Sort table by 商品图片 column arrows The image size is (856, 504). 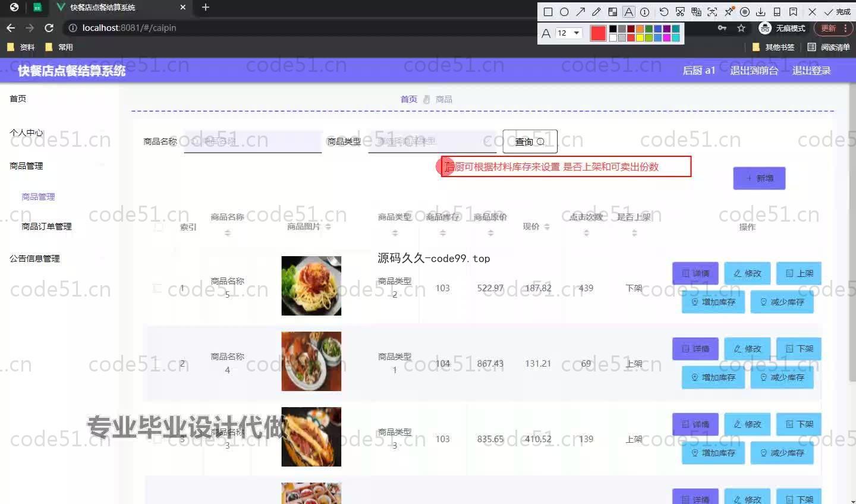328,226
